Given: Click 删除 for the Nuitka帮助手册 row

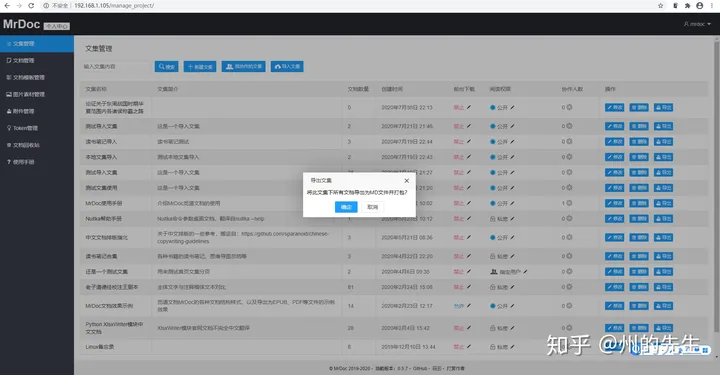Looking at the screenshot, I should point(639,218).
